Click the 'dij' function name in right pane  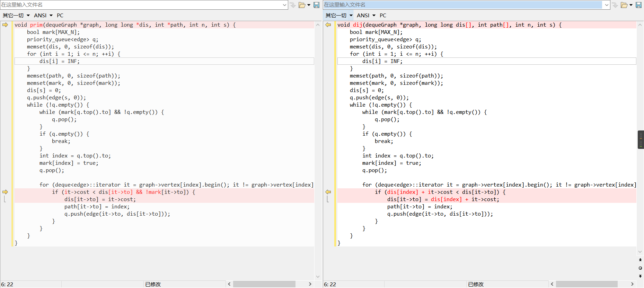pyautogui.click(x=358, y=25)
